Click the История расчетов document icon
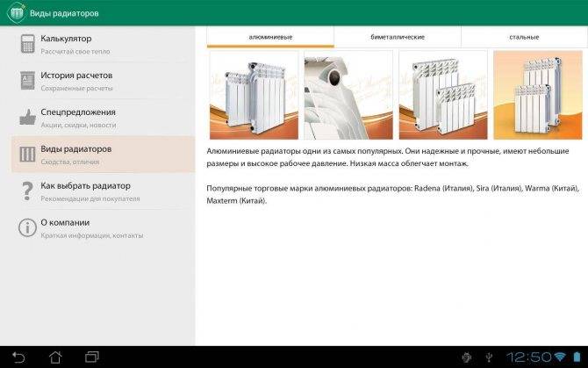Viewport: 588px width, 368px height. [x=27, y=81]
